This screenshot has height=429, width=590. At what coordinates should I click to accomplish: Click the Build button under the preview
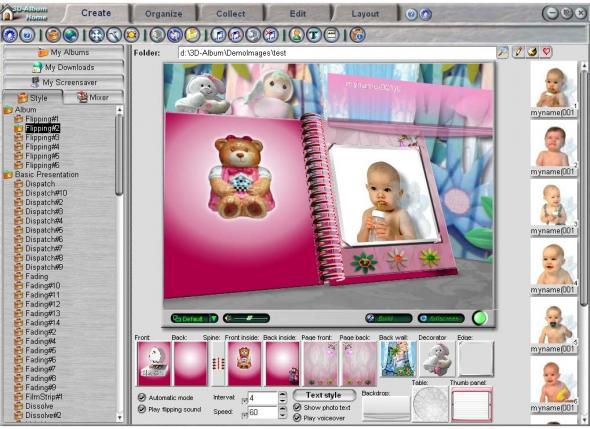(389, 318)
